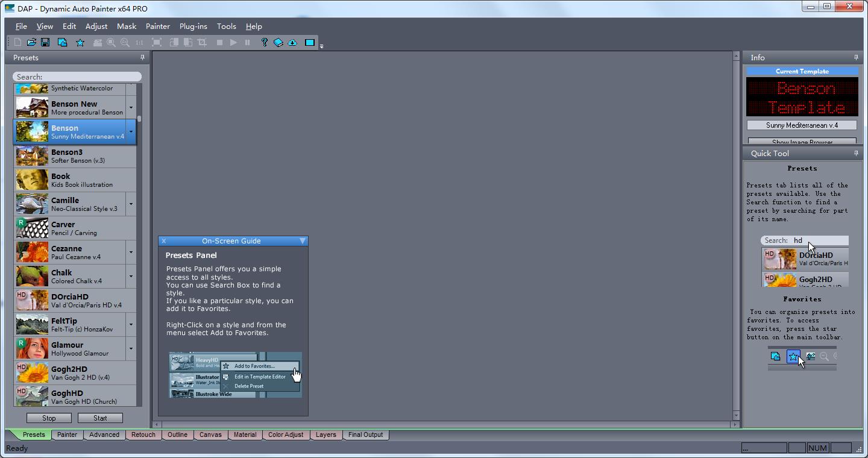
Task: Select the Carver preset
Action: 75,228
